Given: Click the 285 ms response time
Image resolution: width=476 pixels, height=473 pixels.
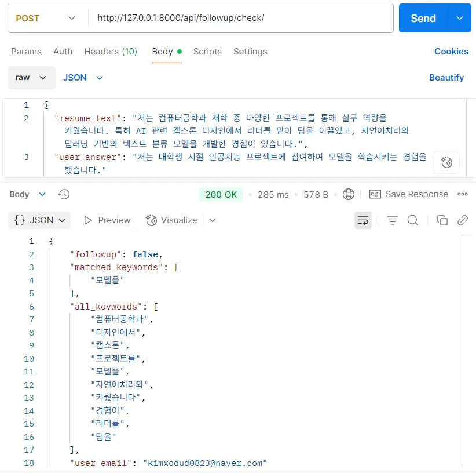Looking at the screenshot, I should pyautogui.click(x=273, y=194).
